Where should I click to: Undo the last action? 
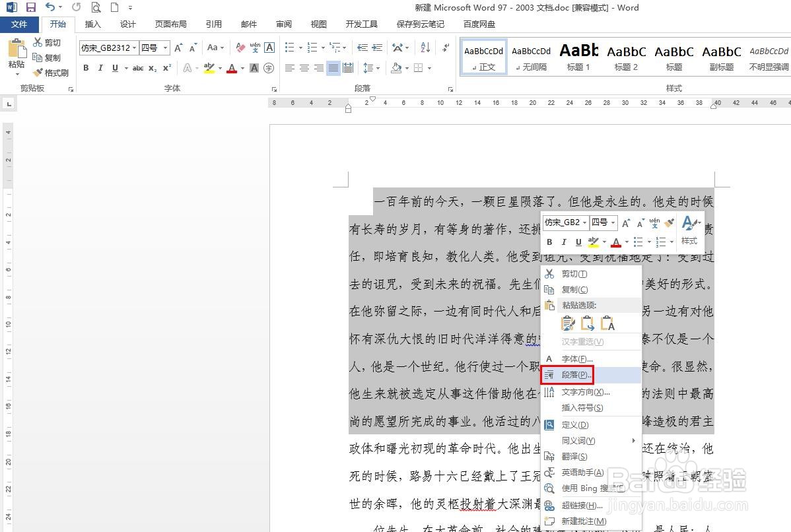50,7
